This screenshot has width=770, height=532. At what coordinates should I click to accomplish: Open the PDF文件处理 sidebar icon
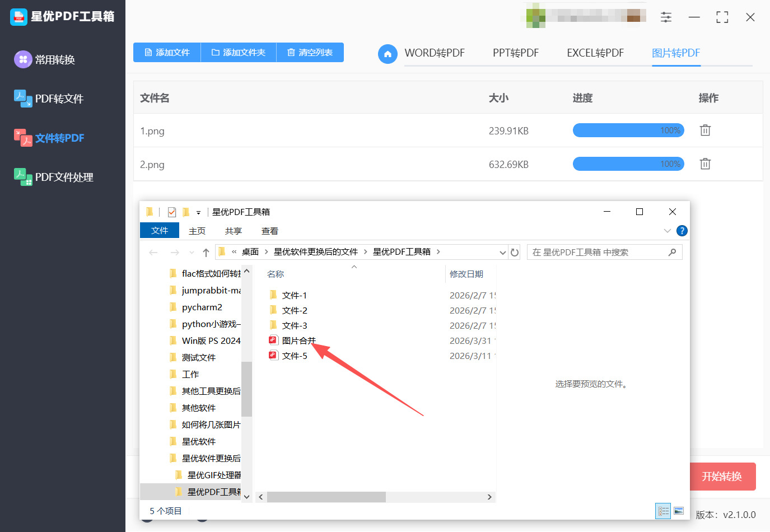point(23,177)
